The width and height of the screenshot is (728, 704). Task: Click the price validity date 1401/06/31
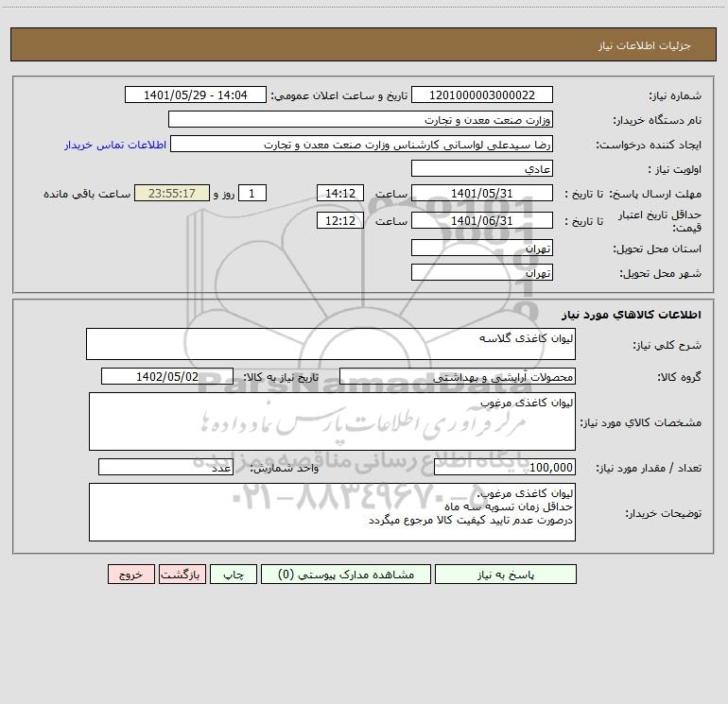482,220
